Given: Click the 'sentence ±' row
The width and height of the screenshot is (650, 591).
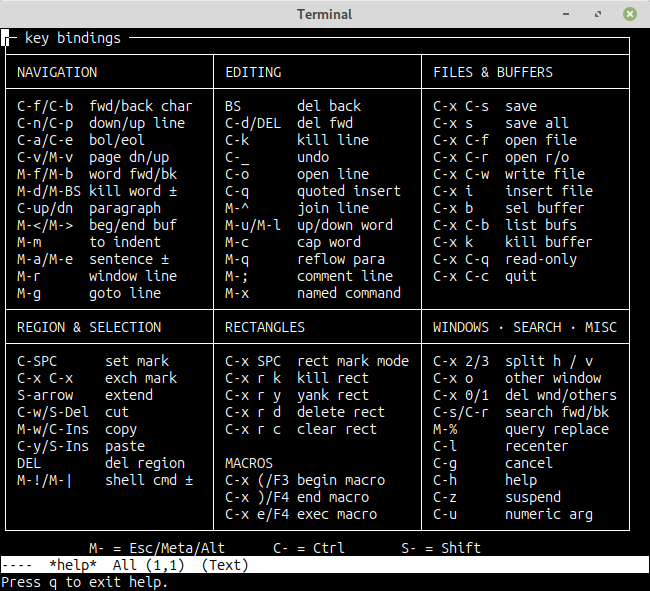Looking at the screenshot, I should point(93,259).
